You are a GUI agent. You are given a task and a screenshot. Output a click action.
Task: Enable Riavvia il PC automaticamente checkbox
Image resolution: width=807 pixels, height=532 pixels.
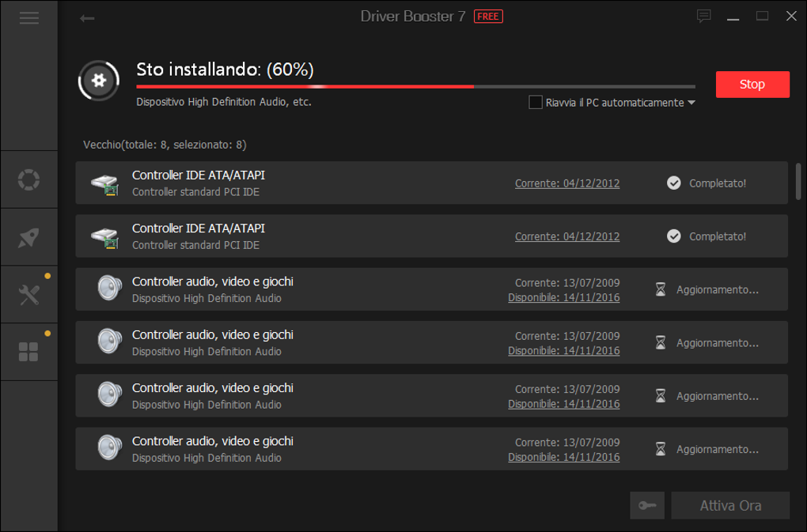(x=536, y=102)
